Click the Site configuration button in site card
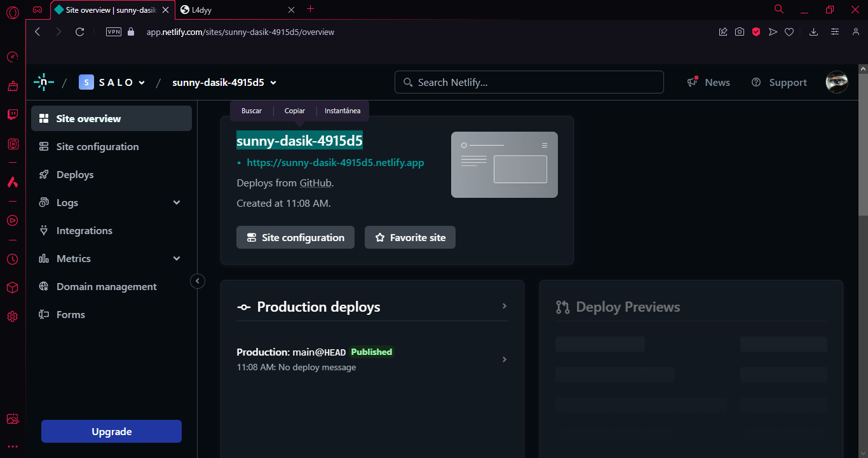 click(x=295, y=237)
